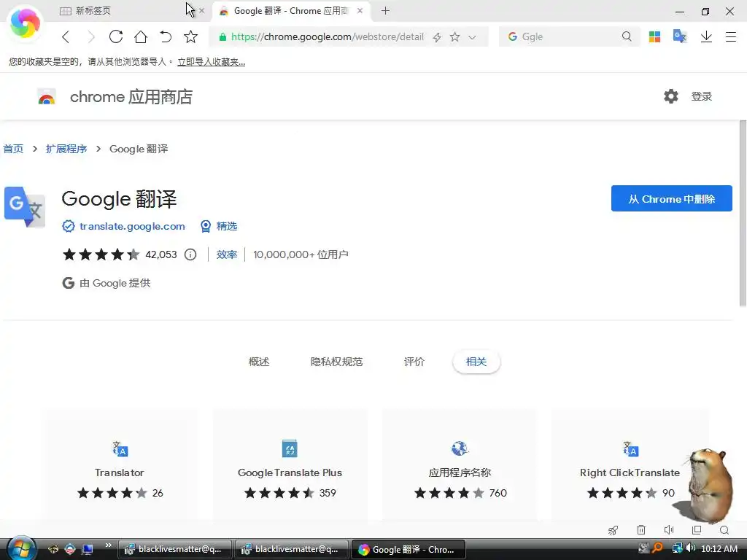Open the Right Click Translate card
Image resolution: width=747 pixels, height=560 pixels.
630,464
